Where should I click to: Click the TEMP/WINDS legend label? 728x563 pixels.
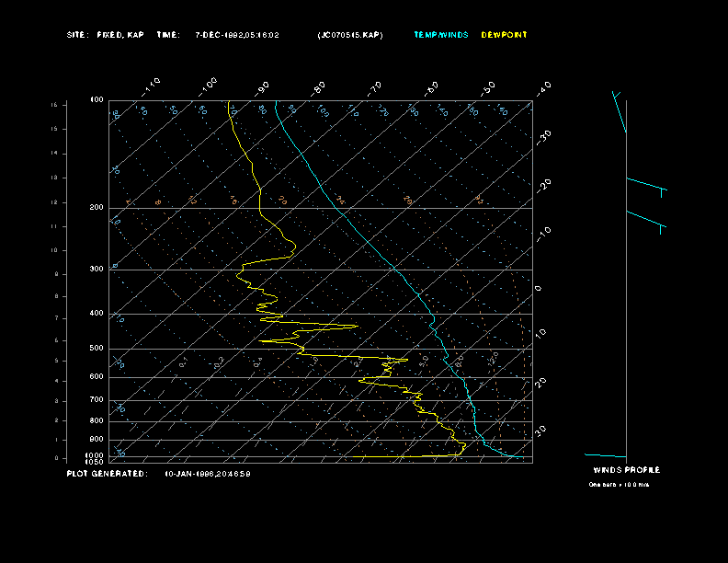tap(441, 35)
